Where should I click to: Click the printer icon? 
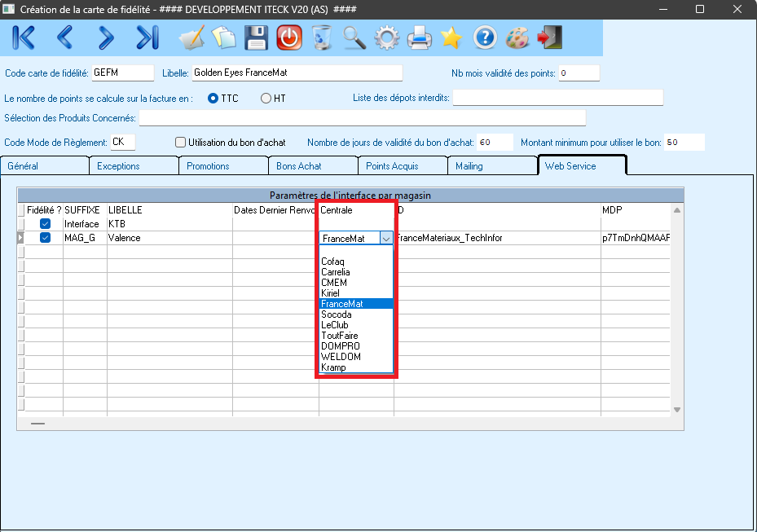[419, 37]
